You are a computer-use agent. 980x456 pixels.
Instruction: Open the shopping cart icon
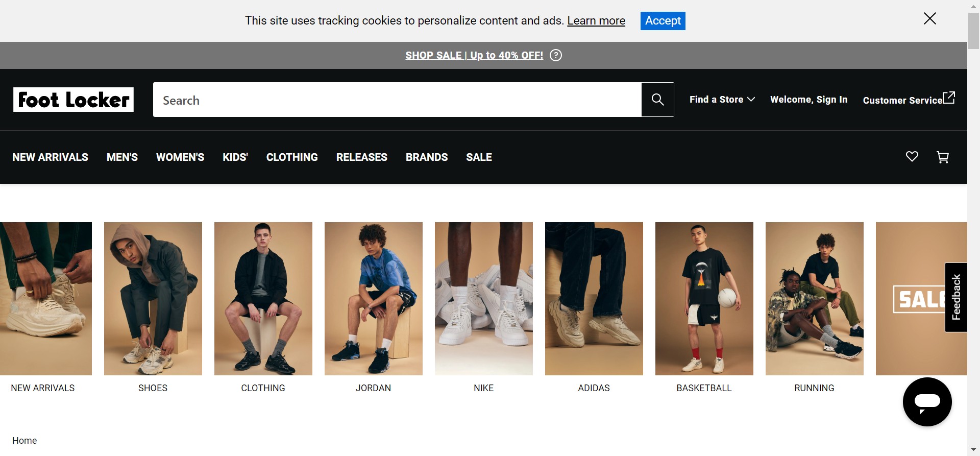point(942,157)
